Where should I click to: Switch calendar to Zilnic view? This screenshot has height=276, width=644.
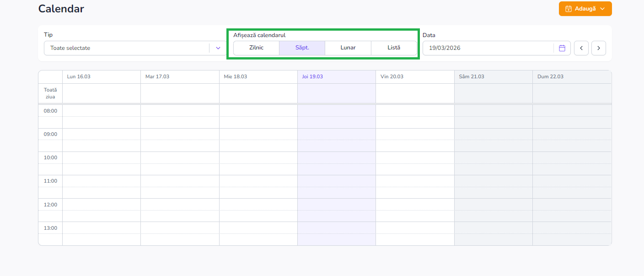256,48
